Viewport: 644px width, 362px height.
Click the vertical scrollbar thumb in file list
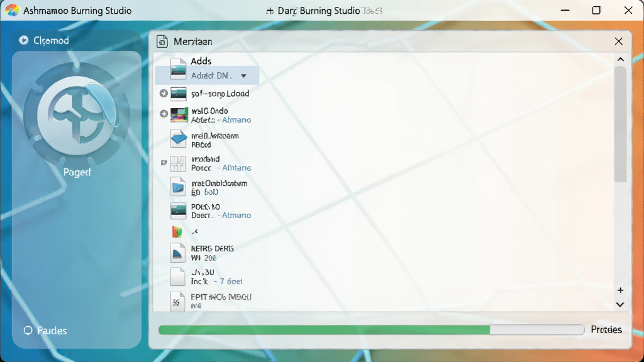(x=620, y=123)
